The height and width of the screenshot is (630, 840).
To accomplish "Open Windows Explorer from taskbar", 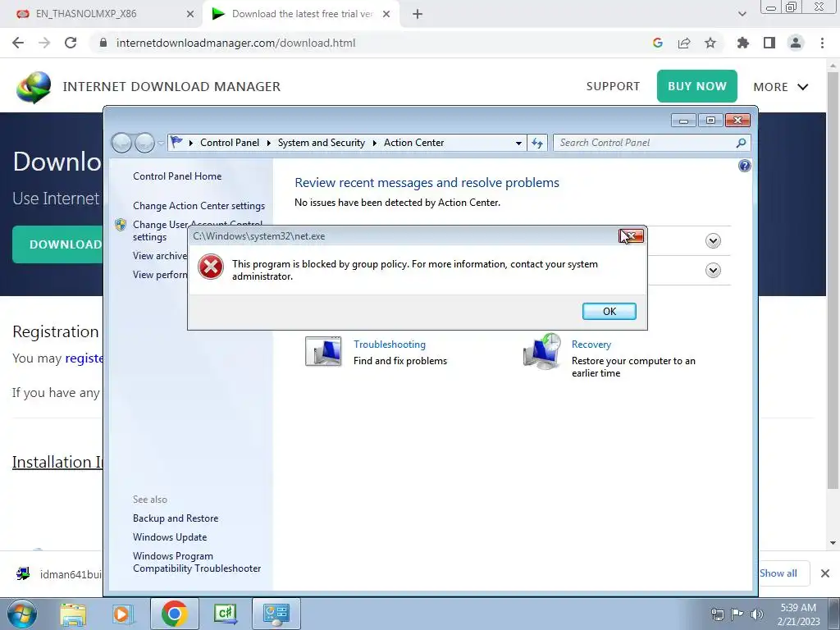I will [73, 614].
